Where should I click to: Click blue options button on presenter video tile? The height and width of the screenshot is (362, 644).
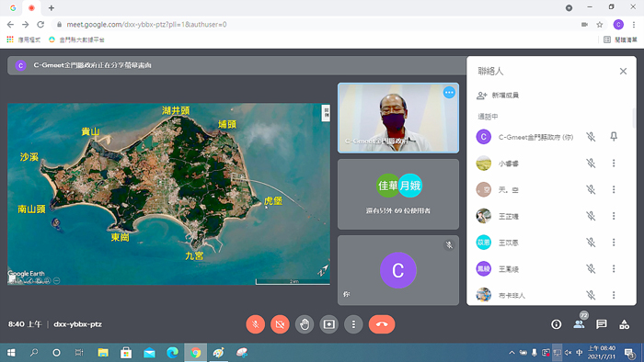449,92
